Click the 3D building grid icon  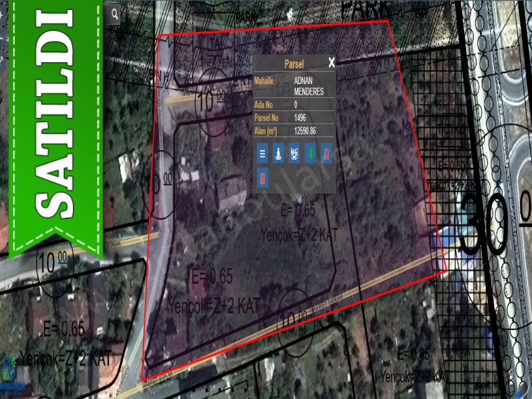[x=294, y=155]
